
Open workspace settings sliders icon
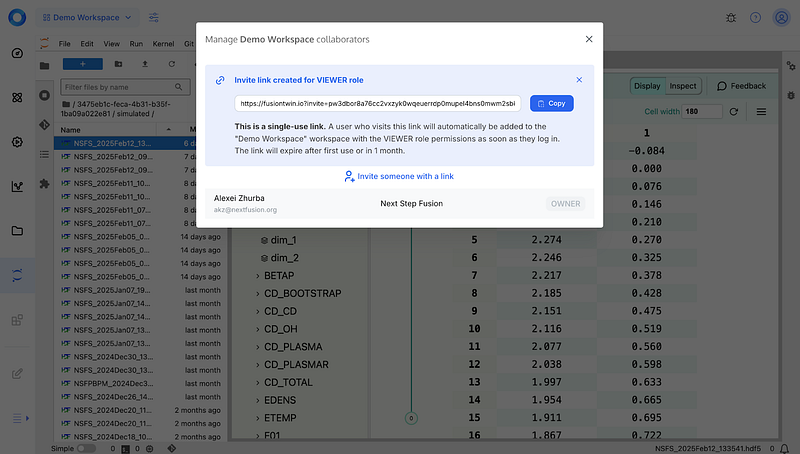pos(154,17)
